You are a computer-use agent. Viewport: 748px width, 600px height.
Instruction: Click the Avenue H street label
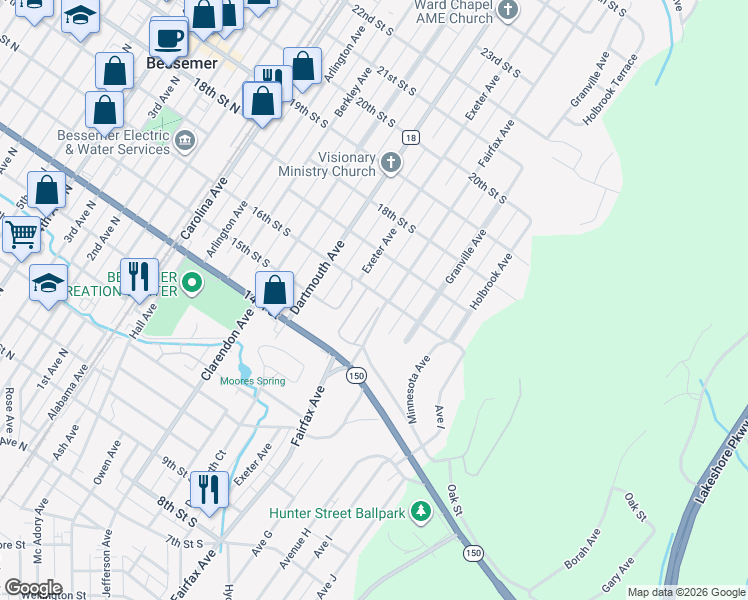pyautogui.click(x=295, y=548)
